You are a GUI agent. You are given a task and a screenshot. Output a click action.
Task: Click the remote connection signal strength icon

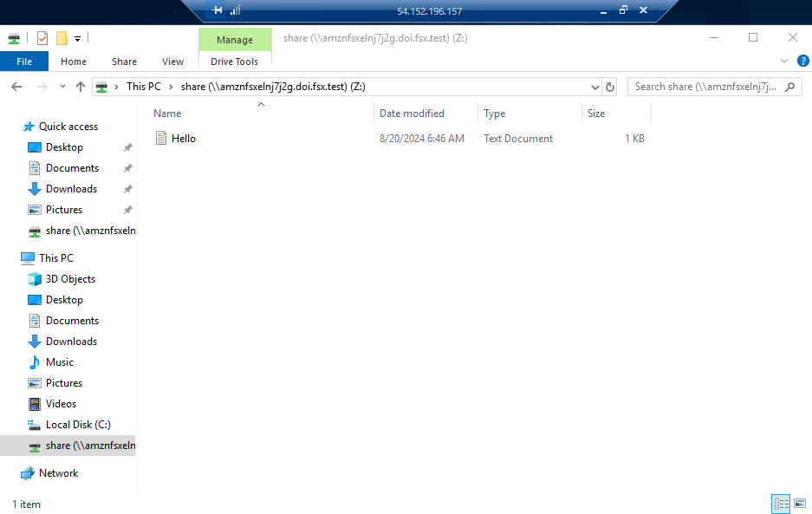[236, 10]
